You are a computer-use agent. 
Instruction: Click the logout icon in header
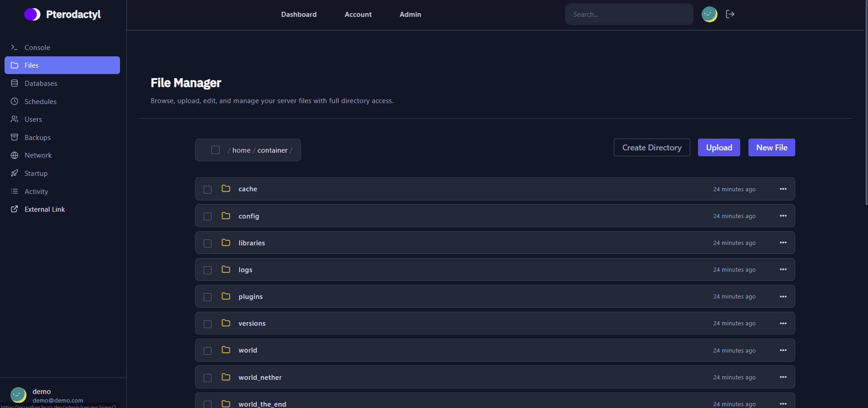(x=730, y=14)
